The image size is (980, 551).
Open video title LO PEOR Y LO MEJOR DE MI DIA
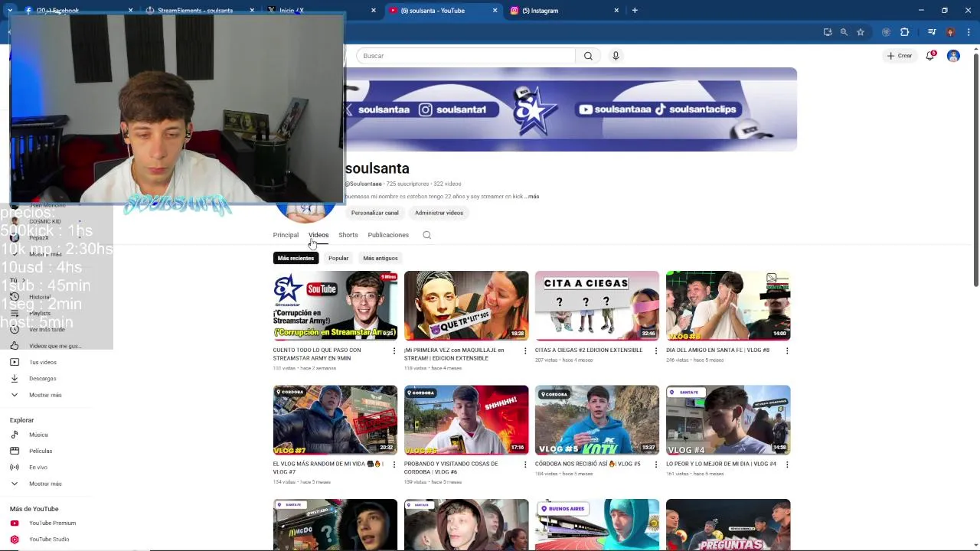pyautogui.click(x=720, y=464)
